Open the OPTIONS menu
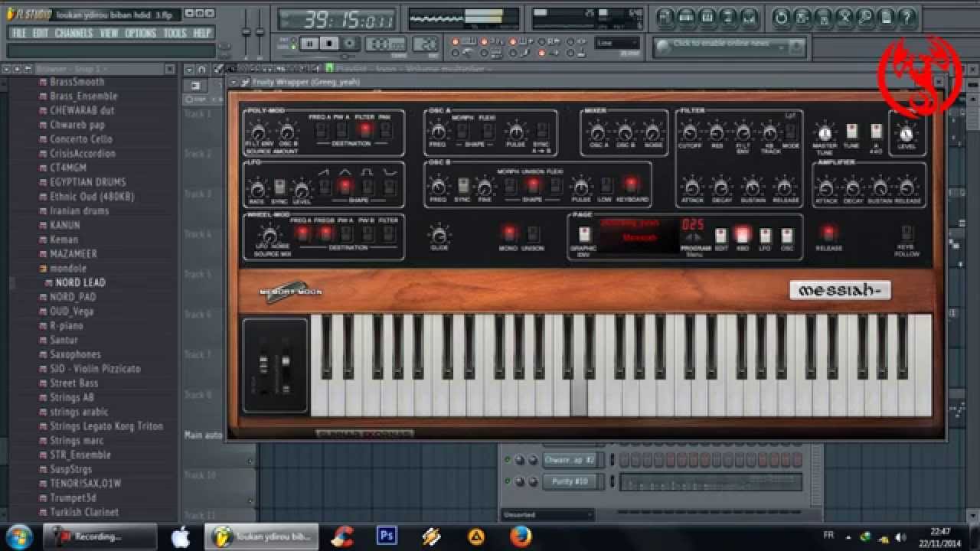980x551 pixels. tap(140, 33)
